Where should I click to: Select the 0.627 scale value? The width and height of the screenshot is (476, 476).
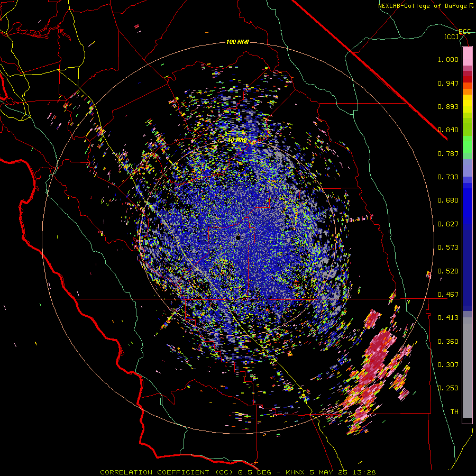point(448,224)
